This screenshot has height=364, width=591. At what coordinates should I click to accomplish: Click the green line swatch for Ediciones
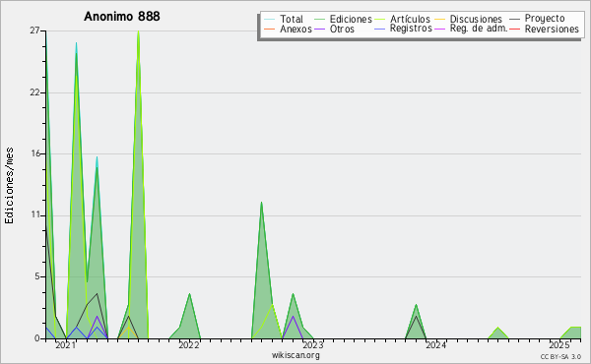[319, 20]
